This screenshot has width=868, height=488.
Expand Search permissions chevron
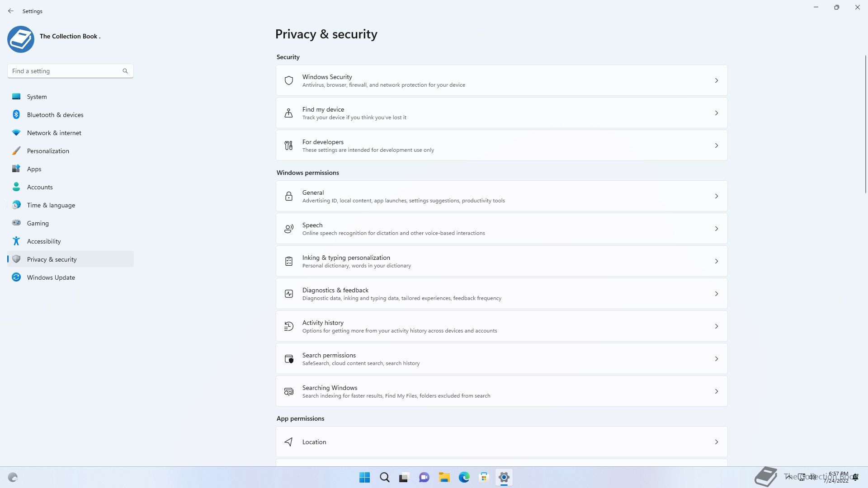(x=717, y=359)
